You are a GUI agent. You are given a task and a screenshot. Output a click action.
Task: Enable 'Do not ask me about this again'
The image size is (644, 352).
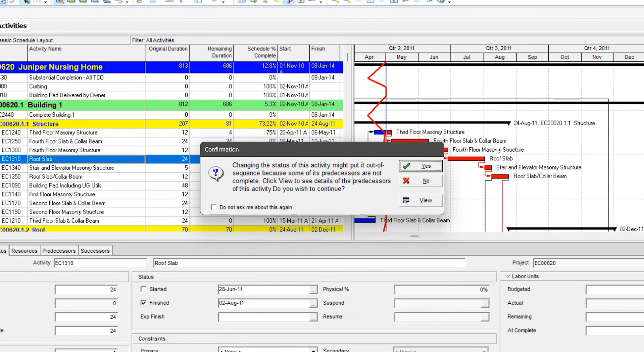(214, 207)
